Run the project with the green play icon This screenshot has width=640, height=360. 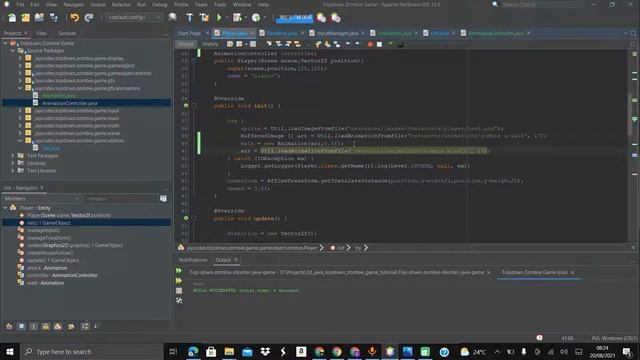219,18
